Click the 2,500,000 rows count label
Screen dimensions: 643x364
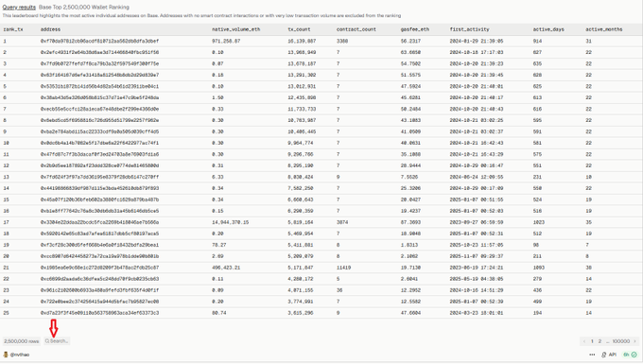22,341
